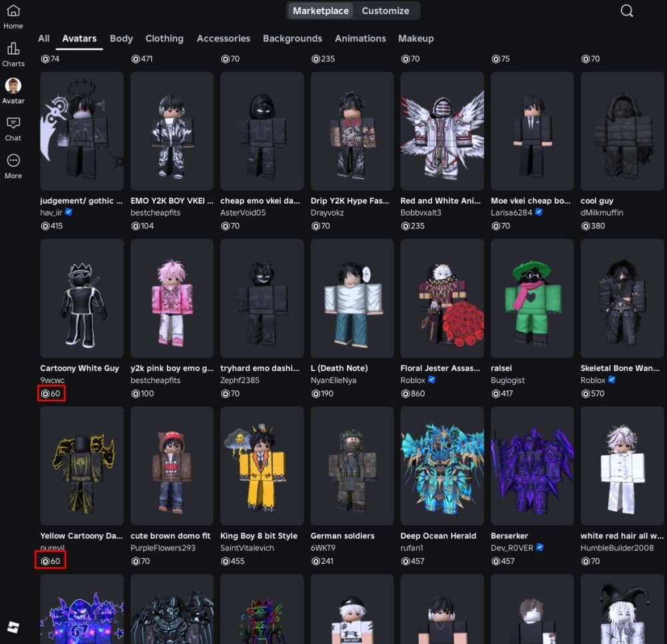The height and width of the screenshot is (644, 667).
Task: Click creator name 'HumbleBuilder2008'
Action: click(x=617, y=548)
